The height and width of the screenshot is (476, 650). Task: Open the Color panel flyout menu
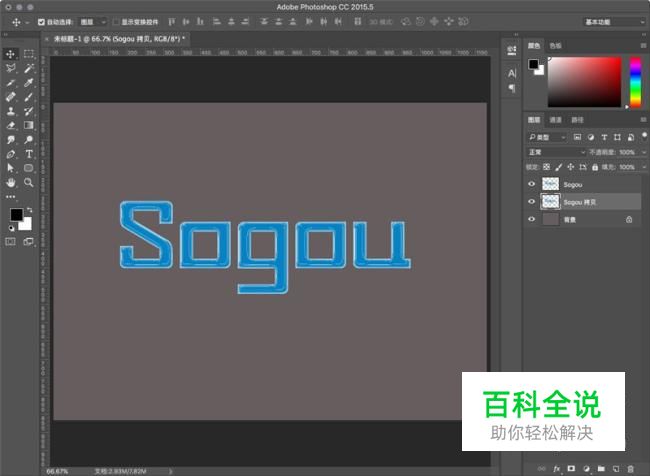click(x=643, y=46)
